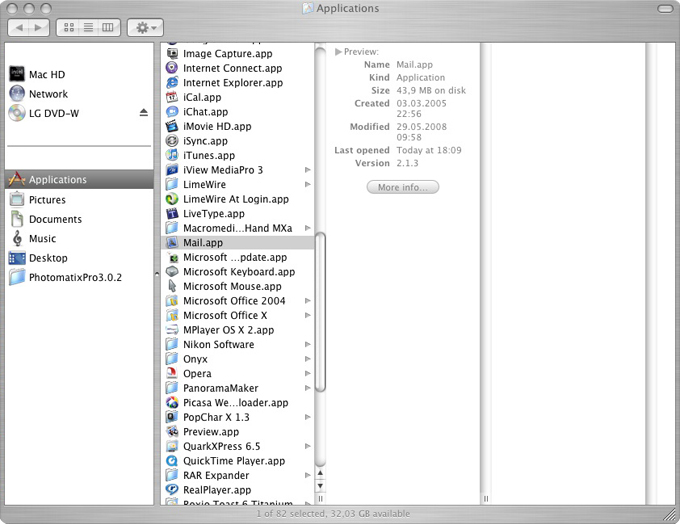Screen dimensions: 680x524
Task: Eject the LG DVD-W disc
Action: pos(144,113)
